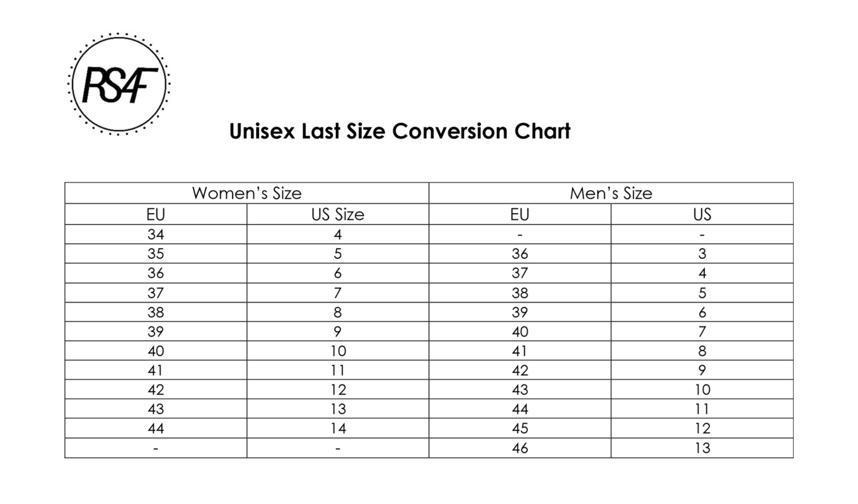Screen dimensions: 858x504
Task: Click men's EU size 38 cell
Action: tap(519, 293)
